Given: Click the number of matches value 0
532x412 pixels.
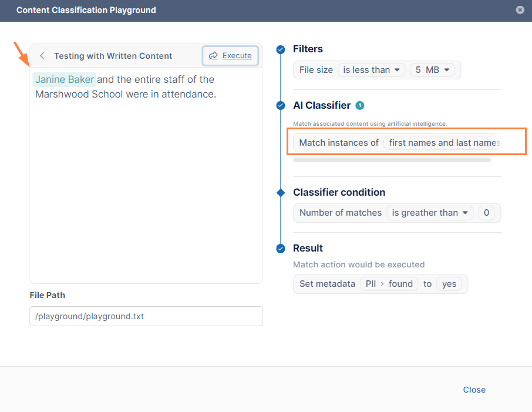Looking at the screenshot, I should coord(486,213).
